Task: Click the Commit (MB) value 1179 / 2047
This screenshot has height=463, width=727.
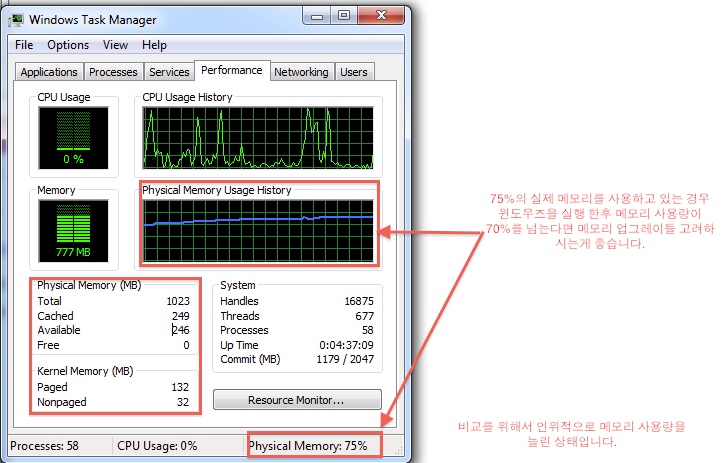Action: tap(345, 359)
